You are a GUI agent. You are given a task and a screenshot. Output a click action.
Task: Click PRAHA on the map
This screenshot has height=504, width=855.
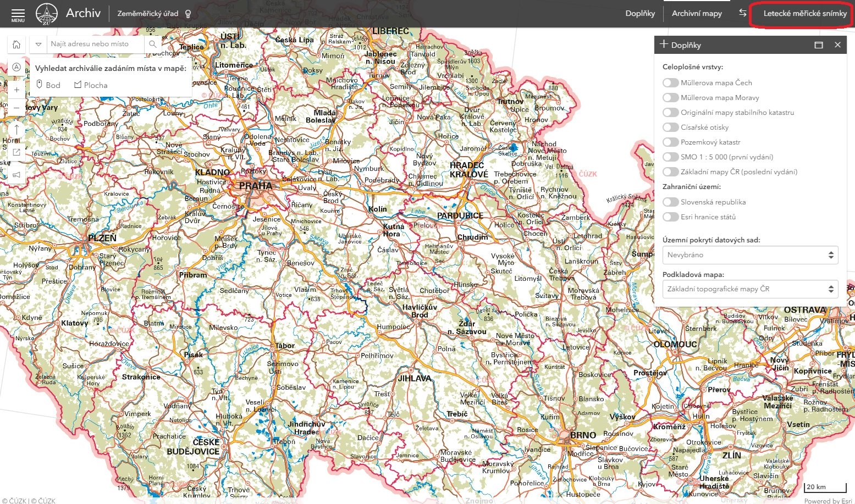click(255, 186)
